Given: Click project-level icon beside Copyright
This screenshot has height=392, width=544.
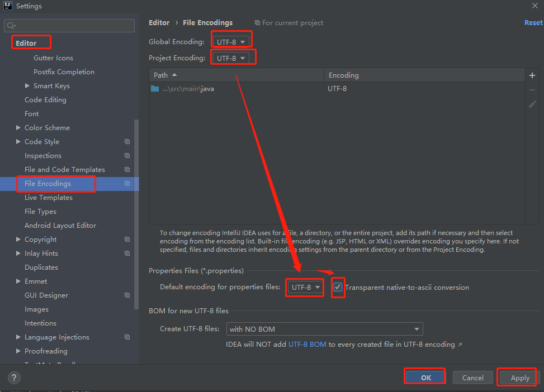Looking at the screenshot, I should tap(127, 240).
